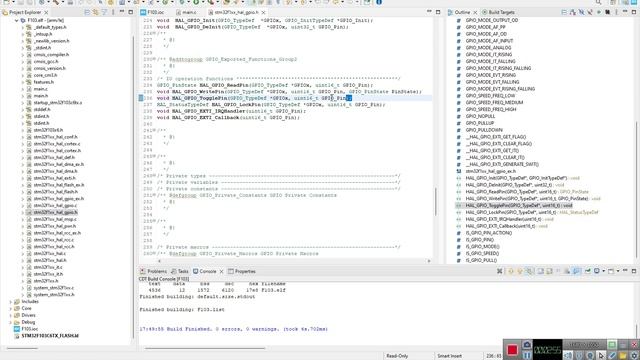640x360 pixels.
Task: Toggle code fold at line 241
Action: (x=153, y=131)
